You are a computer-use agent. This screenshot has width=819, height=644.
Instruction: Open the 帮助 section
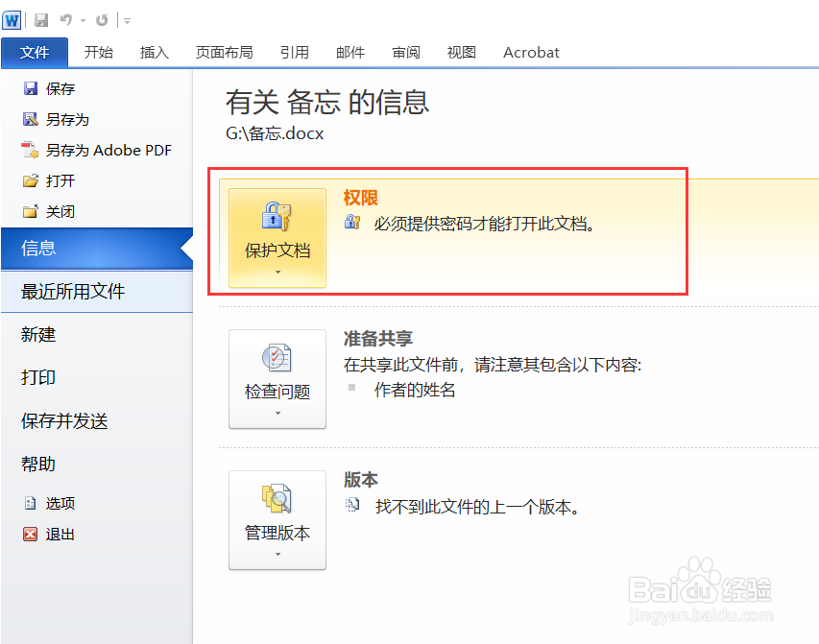point(38,464)
